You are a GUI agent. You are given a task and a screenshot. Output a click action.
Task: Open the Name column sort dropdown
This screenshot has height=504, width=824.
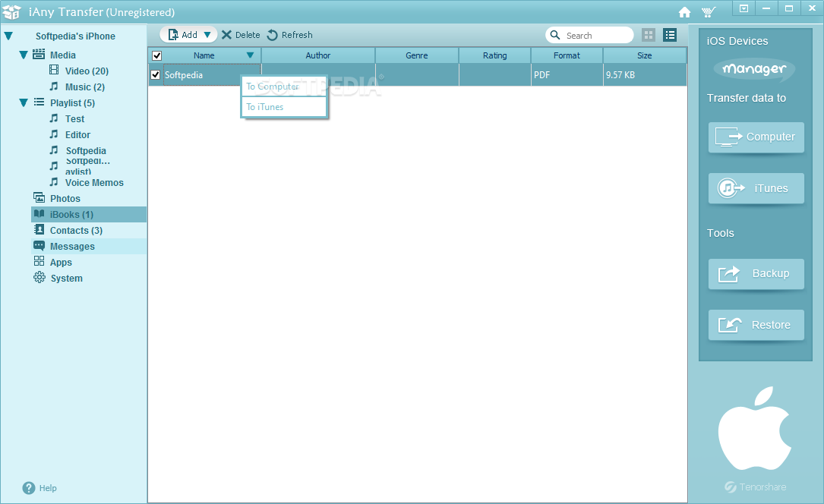(250, 55)
